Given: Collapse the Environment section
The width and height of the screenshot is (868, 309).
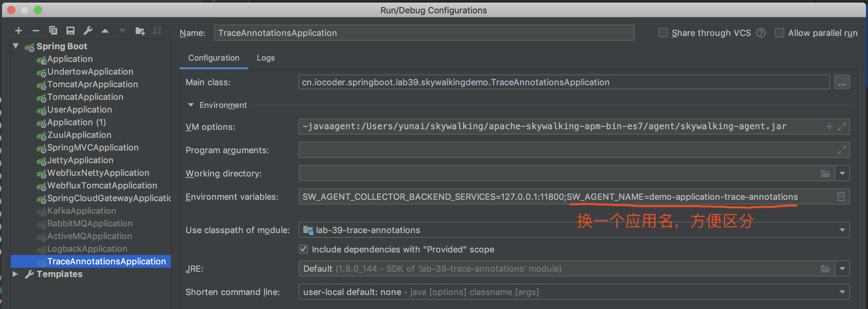Looking at the screenshot, I should [191, 105].
